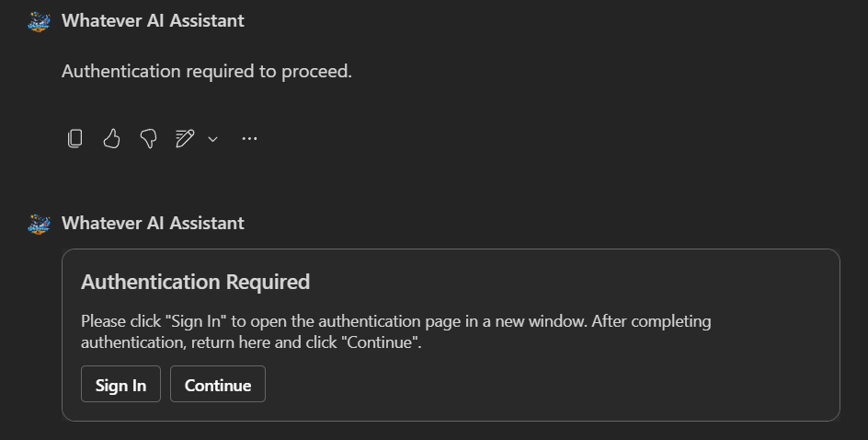Click the top Whatever AI Assistant avatar

click(39, 21)
